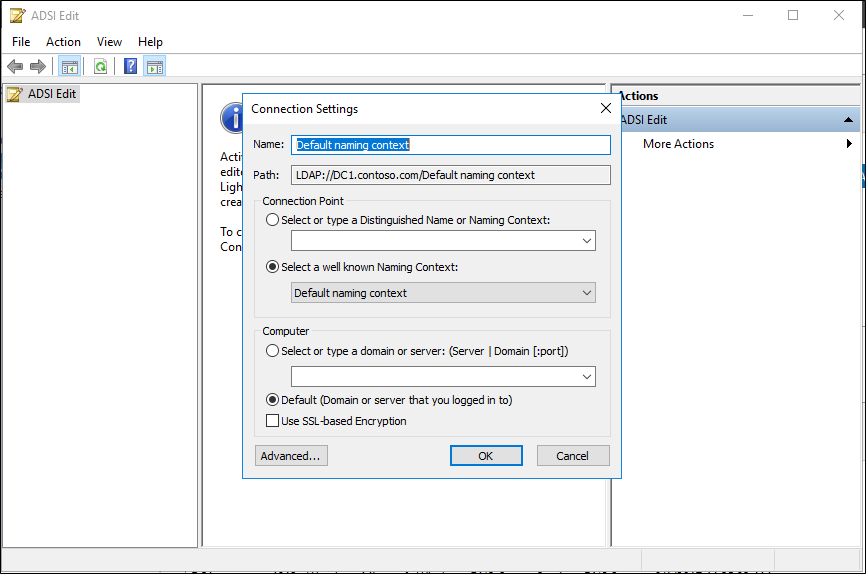Close the Connection Settings dialog

coord(606,108)
